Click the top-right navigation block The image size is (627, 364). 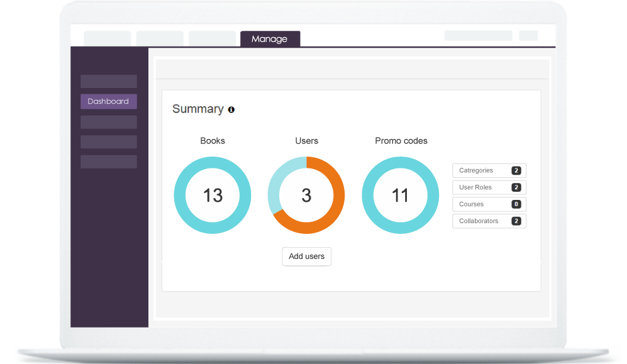(x=478, y=36)
